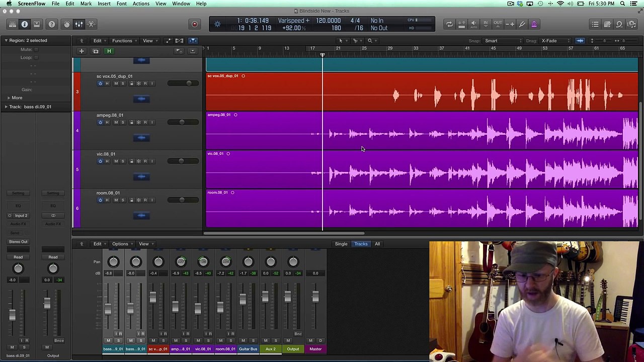Open the Note Pads icon
The width and height of the screenshot is (644, 362).
click(607, 24)
